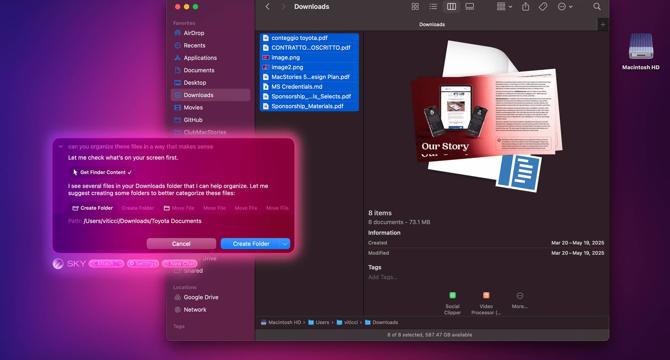
Task: Expand Create Folder button arrow options
Action: click(285, 244)
